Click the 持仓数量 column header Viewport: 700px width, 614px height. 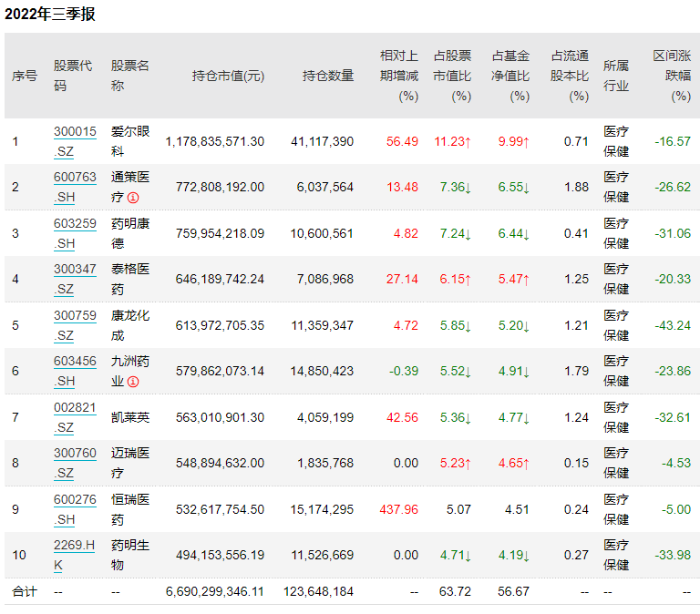click(328, 77)
